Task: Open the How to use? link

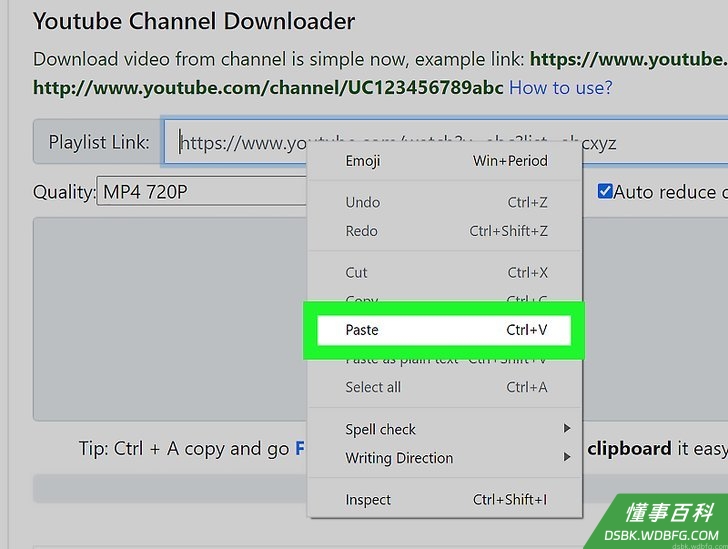Action: coord(561,88)
